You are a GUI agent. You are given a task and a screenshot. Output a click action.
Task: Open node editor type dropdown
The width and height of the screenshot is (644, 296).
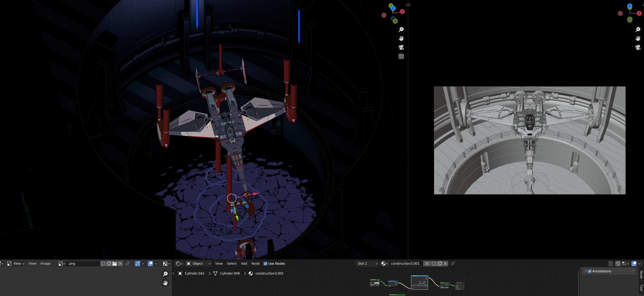179,264
